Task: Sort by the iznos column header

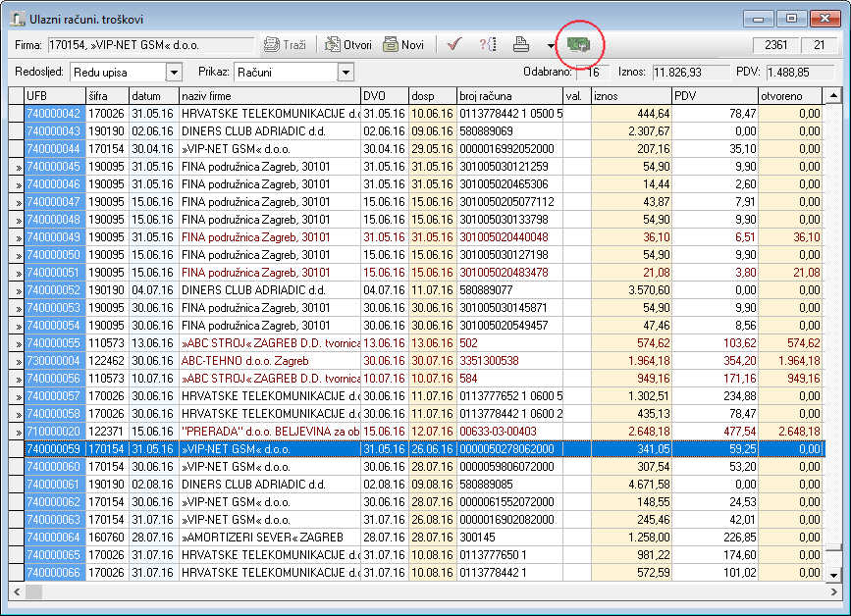Action: tap(632, 96)
